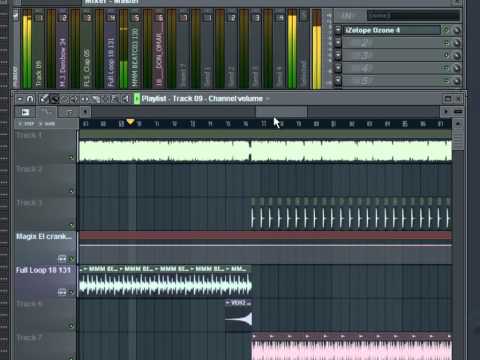Toggle the STEP option

pos(27,124)
